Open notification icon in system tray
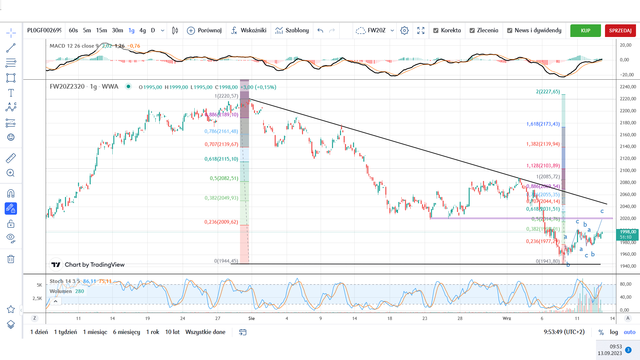This screenshot has height=360, width=640. click(628, 350)
